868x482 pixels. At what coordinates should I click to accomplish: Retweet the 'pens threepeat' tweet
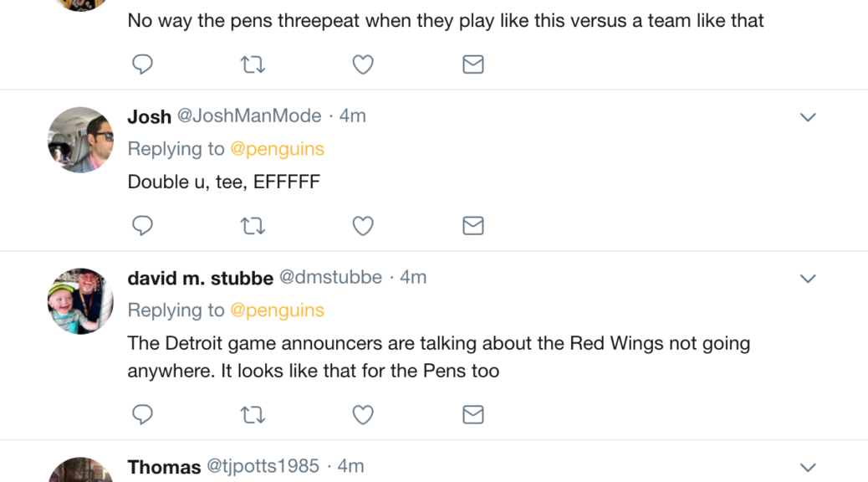253,64
